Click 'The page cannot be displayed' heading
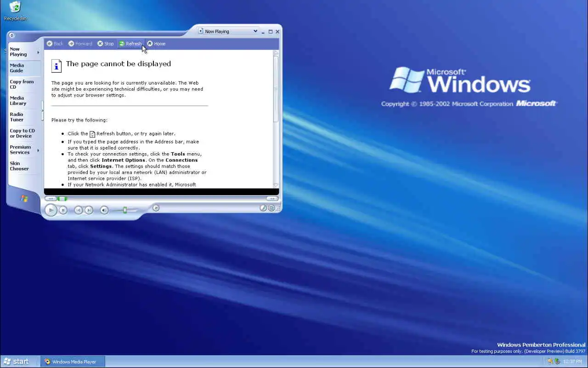 click(119, 64)
